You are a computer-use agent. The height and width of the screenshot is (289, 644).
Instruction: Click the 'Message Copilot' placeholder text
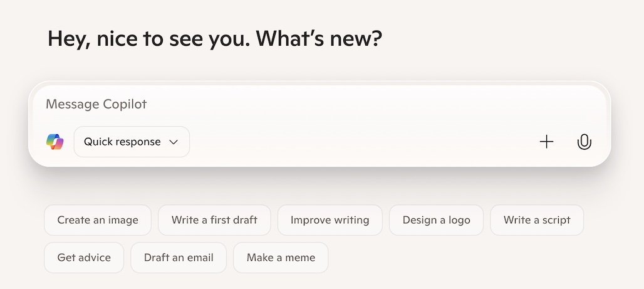(x=96, y=104)
